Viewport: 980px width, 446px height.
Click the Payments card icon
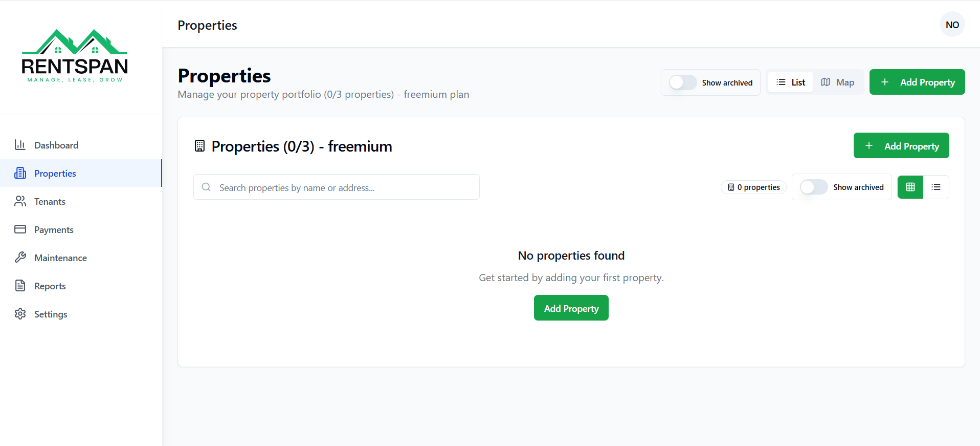pyautogui.click(x=20, y=229)
